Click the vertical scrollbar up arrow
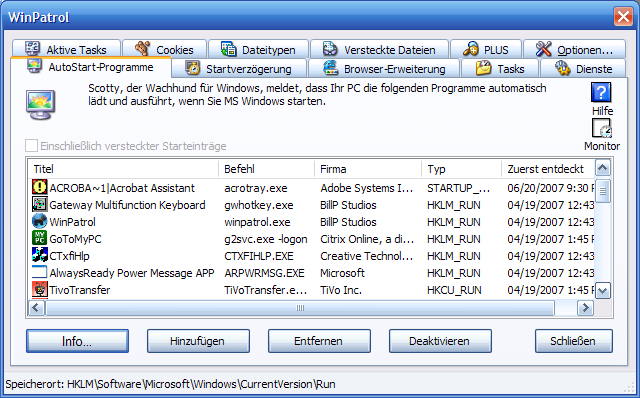Viewport: 640px width, 398px height. pyautogui.click(x=603, y=167)
